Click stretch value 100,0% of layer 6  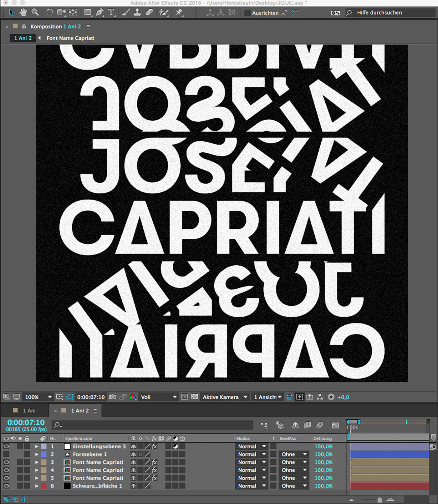pos(323,486)
